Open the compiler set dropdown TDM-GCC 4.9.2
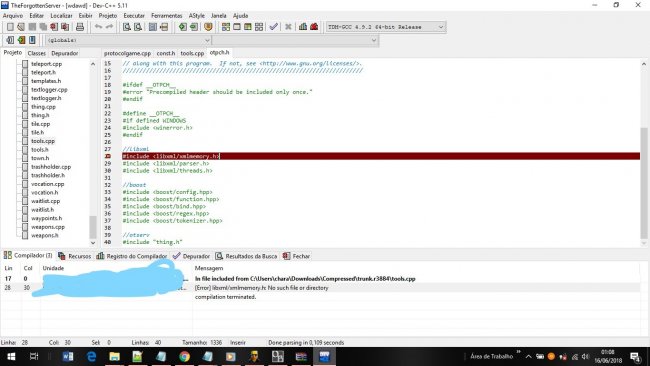The image size is (650, 366). click(x=386, y=27)
